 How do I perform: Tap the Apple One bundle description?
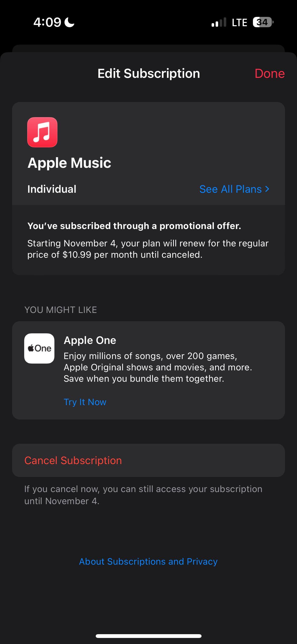158,367
